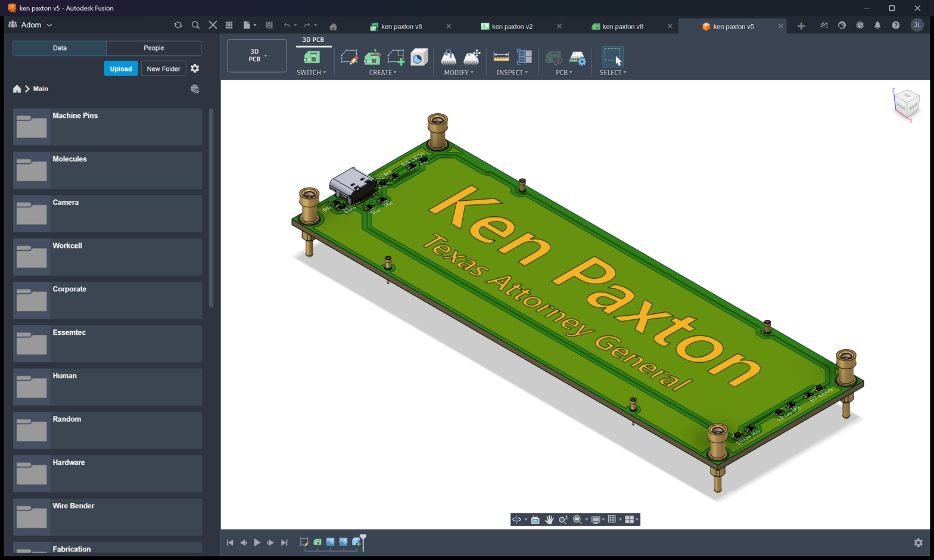Undo the last action
This screenshot has width=934, height=560.
pos(287,25)
